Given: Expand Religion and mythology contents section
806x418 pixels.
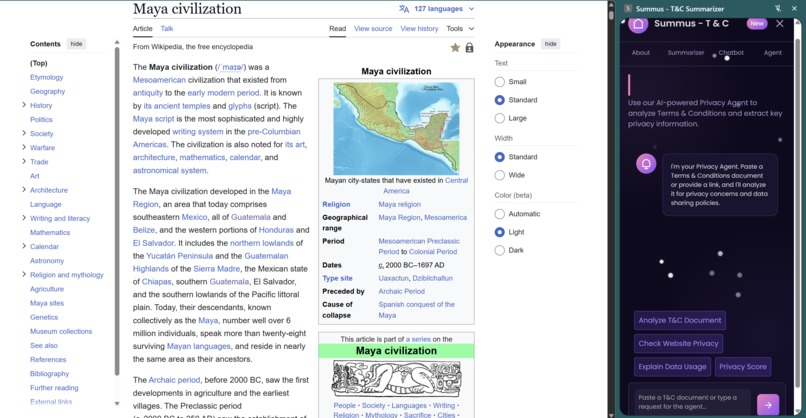Looking at the screenshot, I should [24, 275].
